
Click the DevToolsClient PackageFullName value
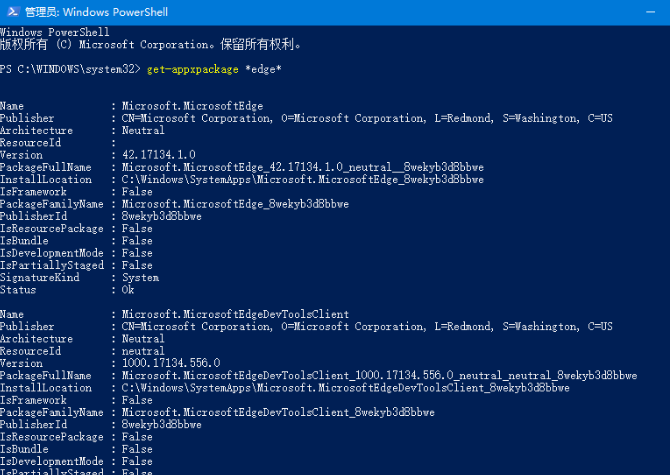[x=379, y=375]
